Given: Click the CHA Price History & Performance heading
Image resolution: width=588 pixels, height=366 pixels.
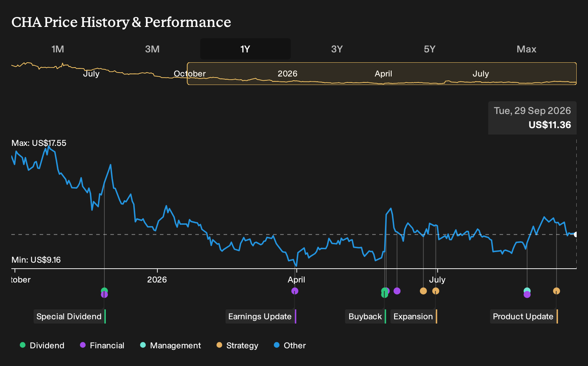Looking at the screenshot, I should click(x=121, y=22).
